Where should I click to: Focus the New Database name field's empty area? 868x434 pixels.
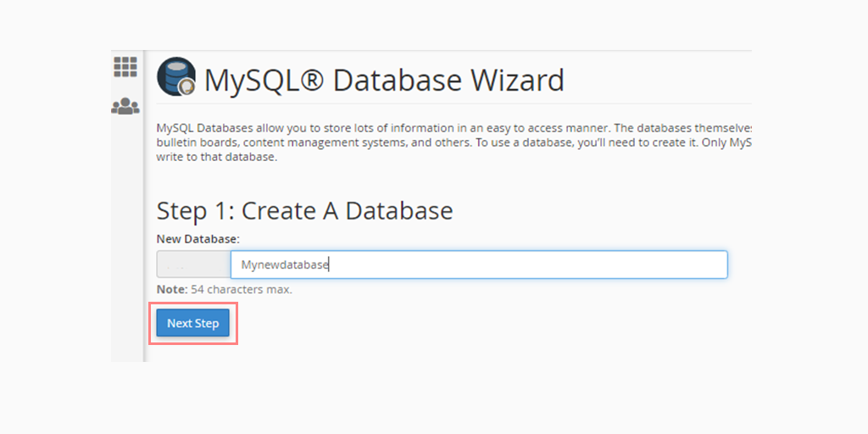tap(526, 264)
